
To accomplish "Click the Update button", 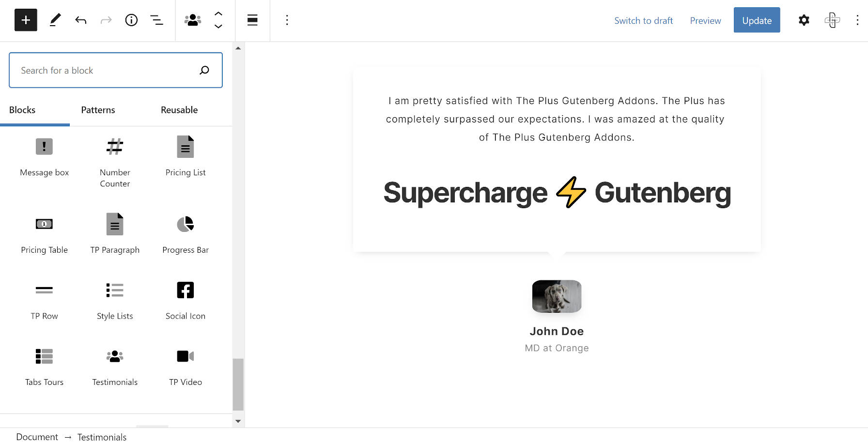I will [757, 20].
